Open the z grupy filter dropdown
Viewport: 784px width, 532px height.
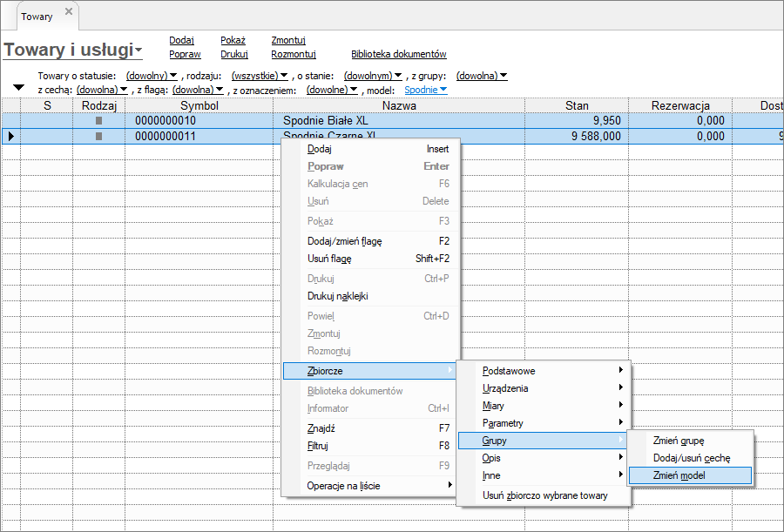coord(481,76)
